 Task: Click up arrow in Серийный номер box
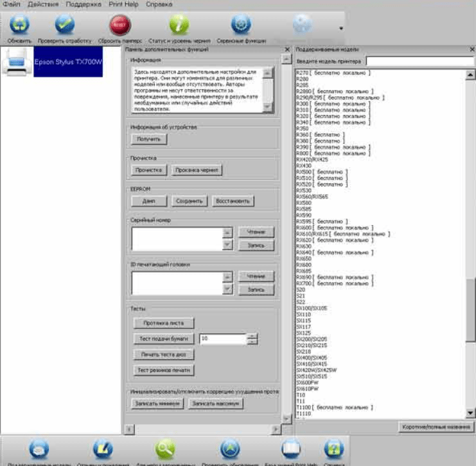227,233
